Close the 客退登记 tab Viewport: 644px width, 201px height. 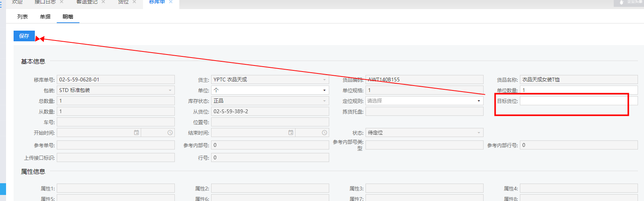(103, 2)
